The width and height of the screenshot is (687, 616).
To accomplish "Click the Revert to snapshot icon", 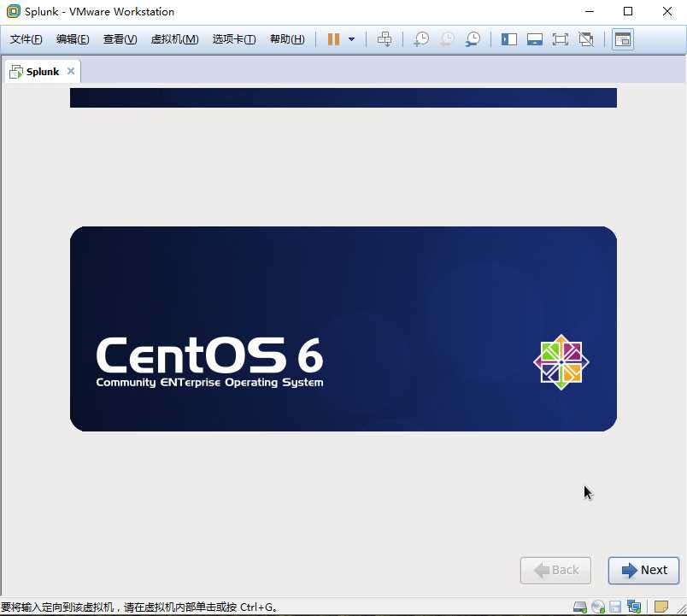I will tap(447, 39).
